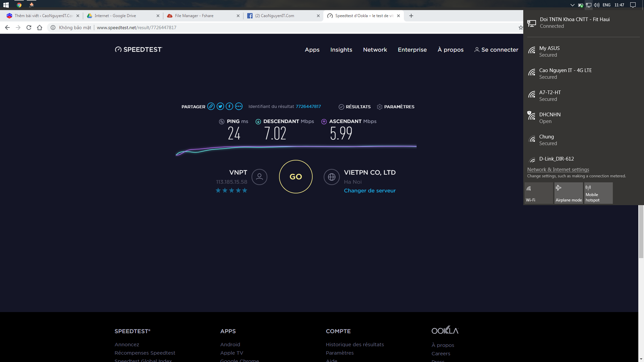This screenshot has width=644, height=362.
Task: Share result on Twitter icon
Action: (x=220, y=106)
